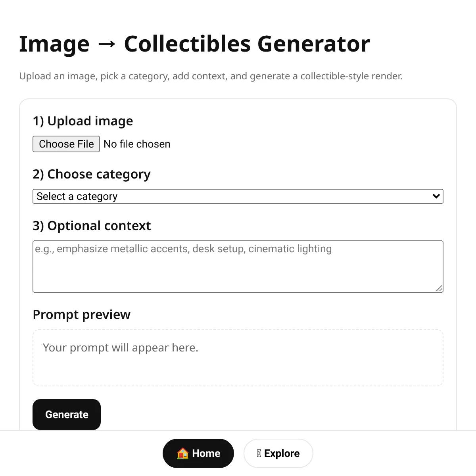
Task: Click the "2) Choose category" label
Action: click(92, 174)
